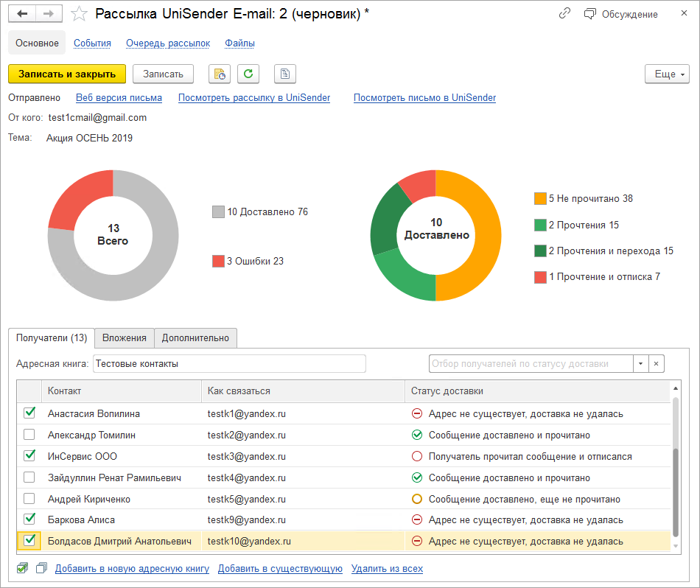Click the orange Не прочитано legend swatch
700x588 pixels.
pos(540,199)
